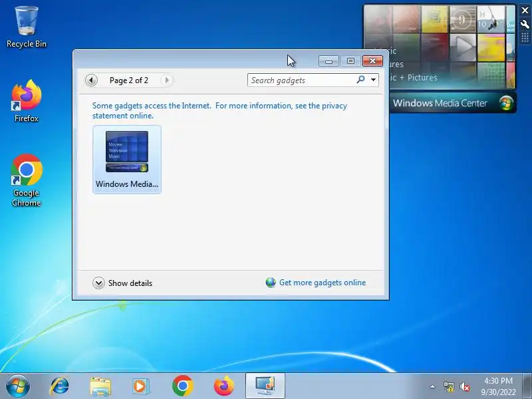Open Get more gadgets online link
The image size is (532, 399).
pos(323,283)
